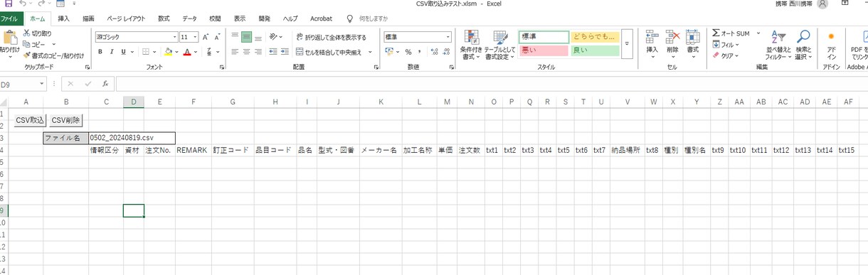The image size is (868, 275).
Task: Open the number format dropdown 標準
Action: (x=448, y=37)
